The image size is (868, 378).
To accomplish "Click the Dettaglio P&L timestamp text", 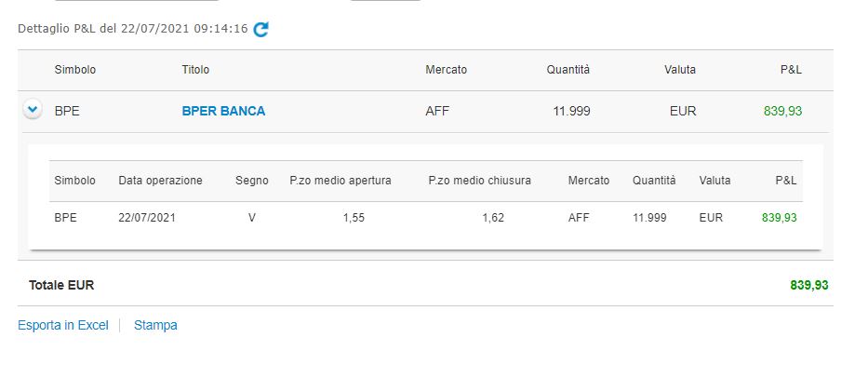I will [133, 29].
